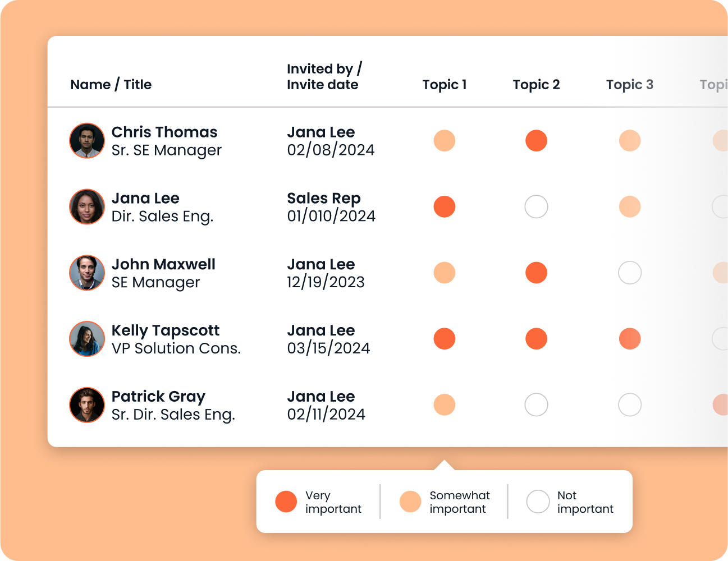Click the John Maxwell name

tap(163, 264)
